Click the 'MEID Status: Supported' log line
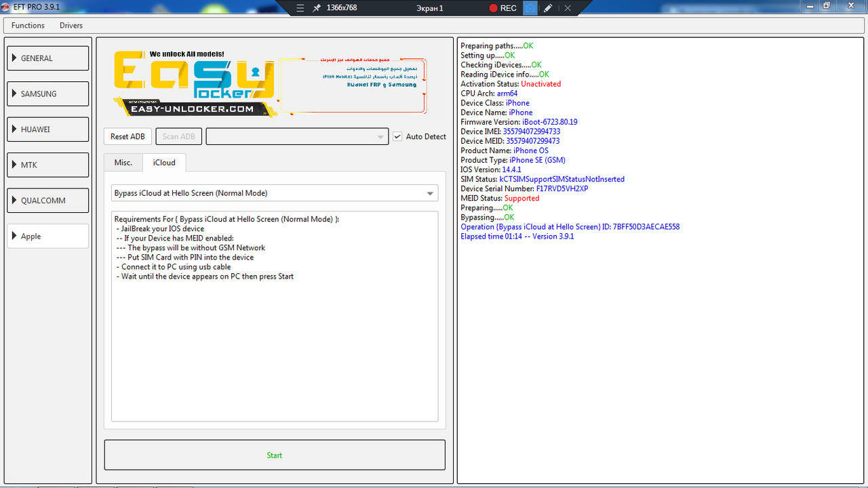 pos(500,198)
